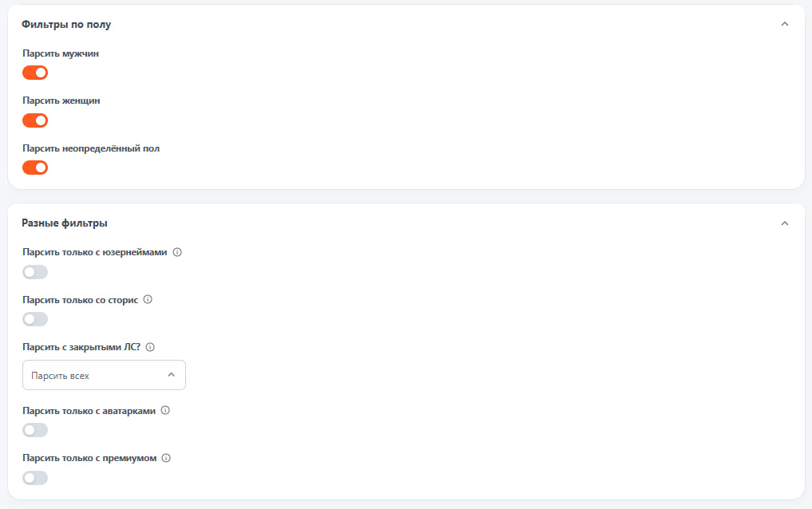Click the 'Фильтры по полу' section header

[66, 24]
